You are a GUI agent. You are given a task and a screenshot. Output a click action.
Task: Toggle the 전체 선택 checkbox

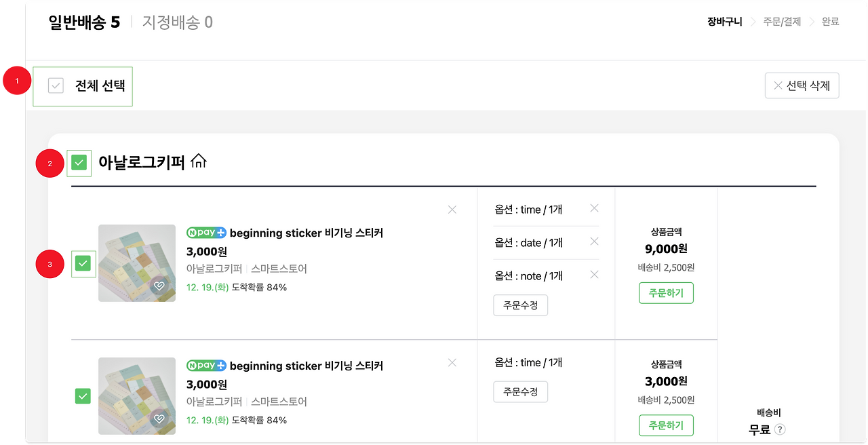tap(56, 85)
